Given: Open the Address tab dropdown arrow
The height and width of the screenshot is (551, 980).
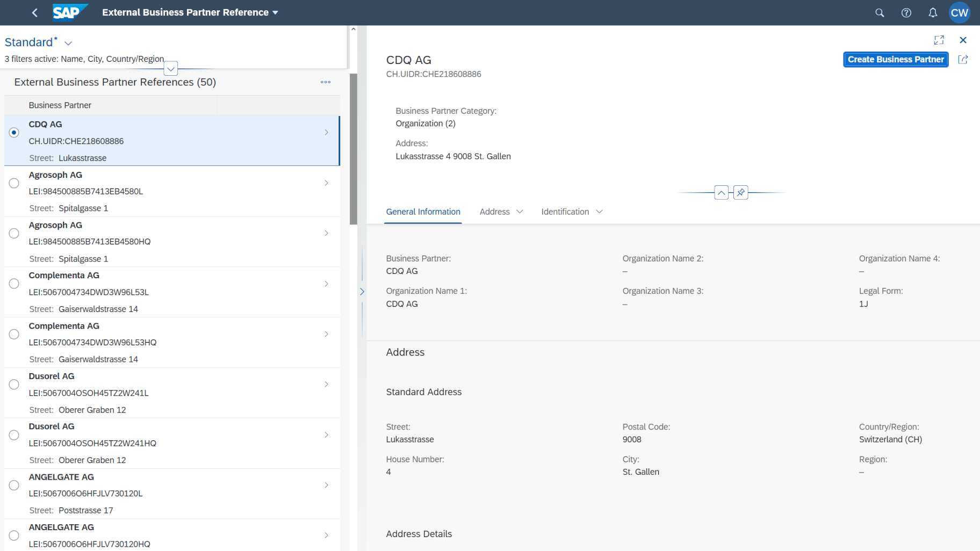Looking at the screenshot, I should (520, 212).
